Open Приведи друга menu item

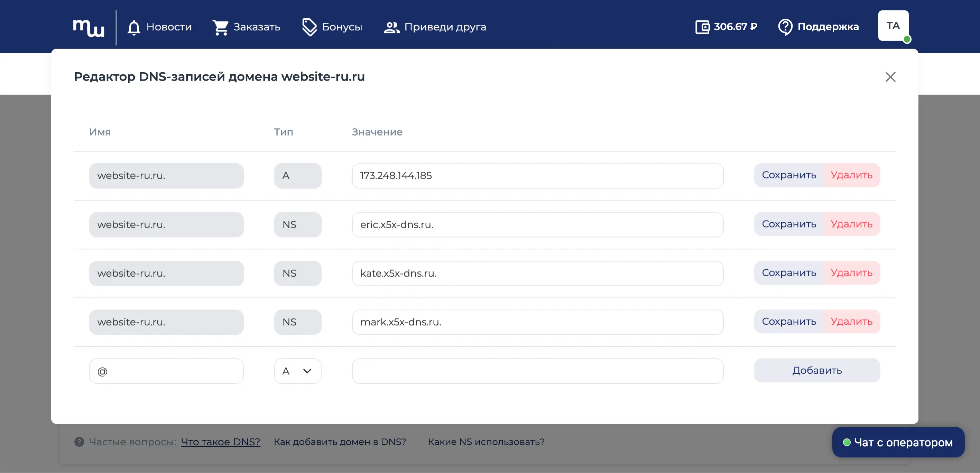pos(445,27)
